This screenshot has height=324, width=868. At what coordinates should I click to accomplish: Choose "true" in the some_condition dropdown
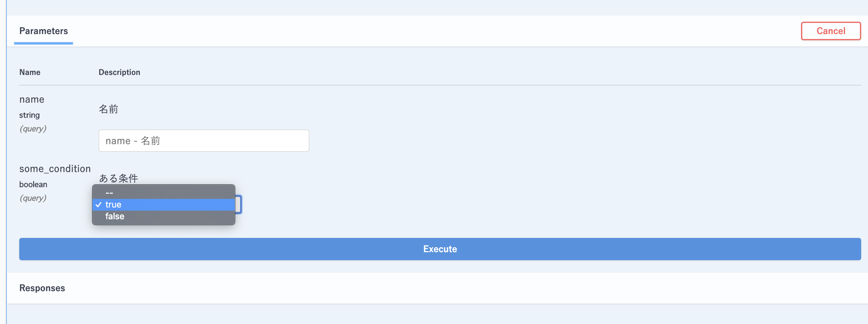click(x=163, y=204)
